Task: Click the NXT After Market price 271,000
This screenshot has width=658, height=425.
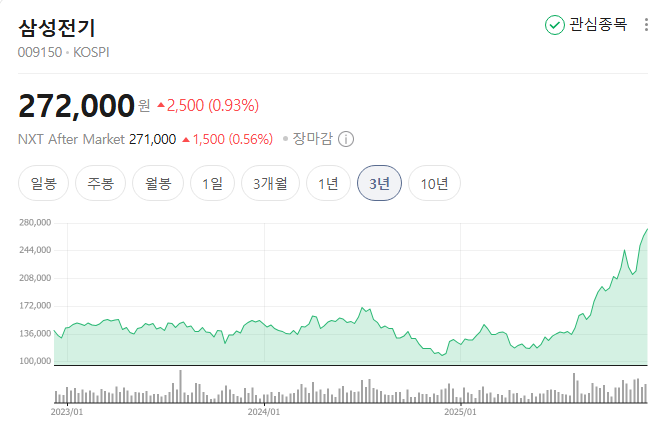Action: point(153,140)
